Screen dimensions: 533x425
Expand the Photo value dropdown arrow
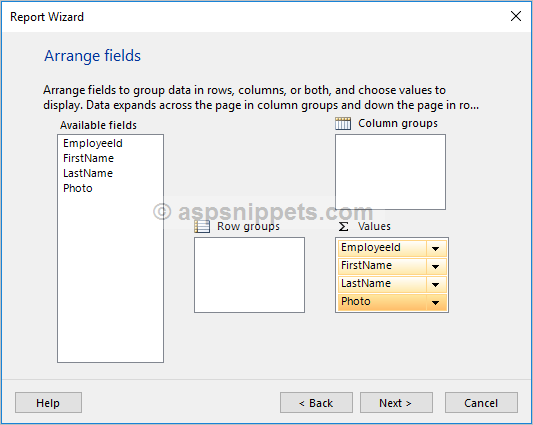tap(435, 303)
